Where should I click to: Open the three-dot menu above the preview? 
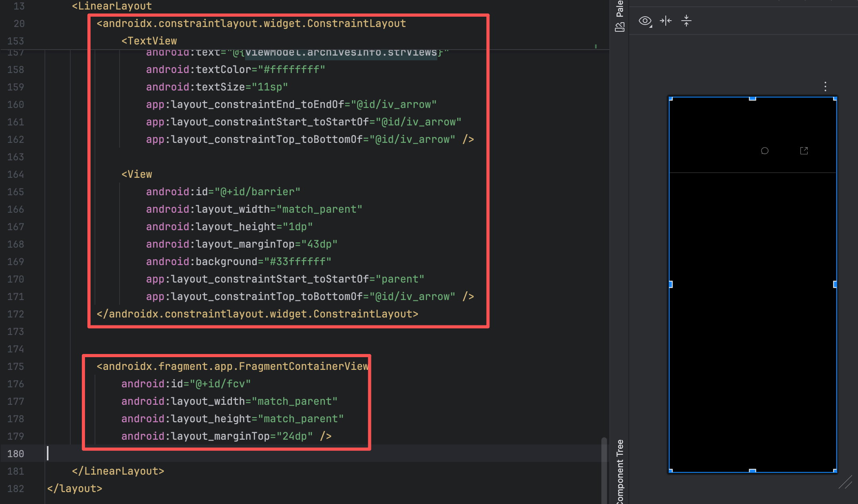825,87
